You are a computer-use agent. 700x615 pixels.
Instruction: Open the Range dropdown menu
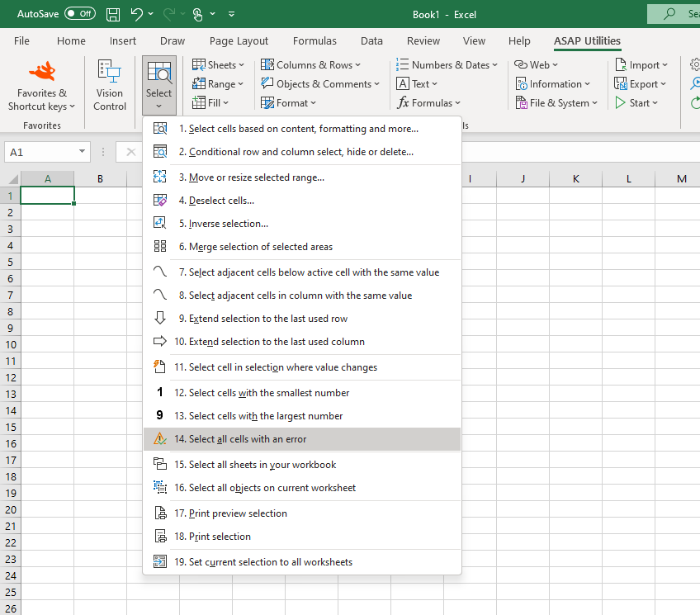[217, 84]
